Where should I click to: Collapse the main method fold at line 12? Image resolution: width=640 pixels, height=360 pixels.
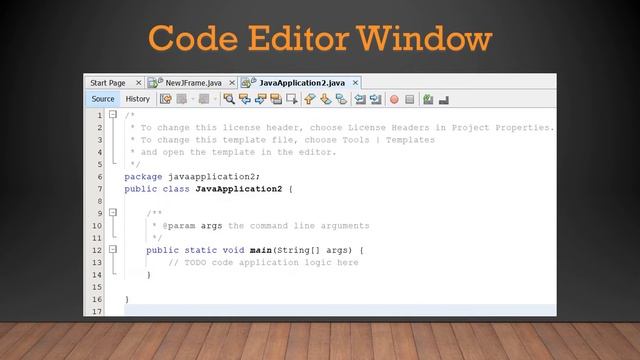113,249
